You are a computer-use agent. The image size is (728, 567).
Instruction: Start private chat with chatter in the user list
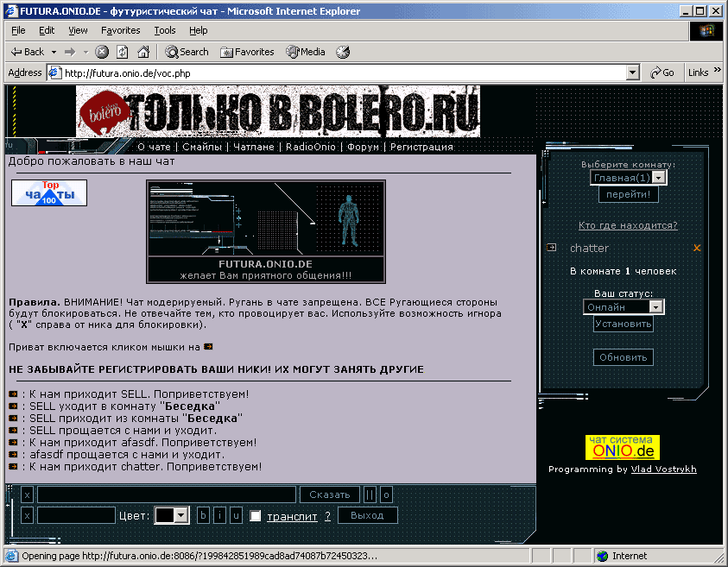[551, 248]
